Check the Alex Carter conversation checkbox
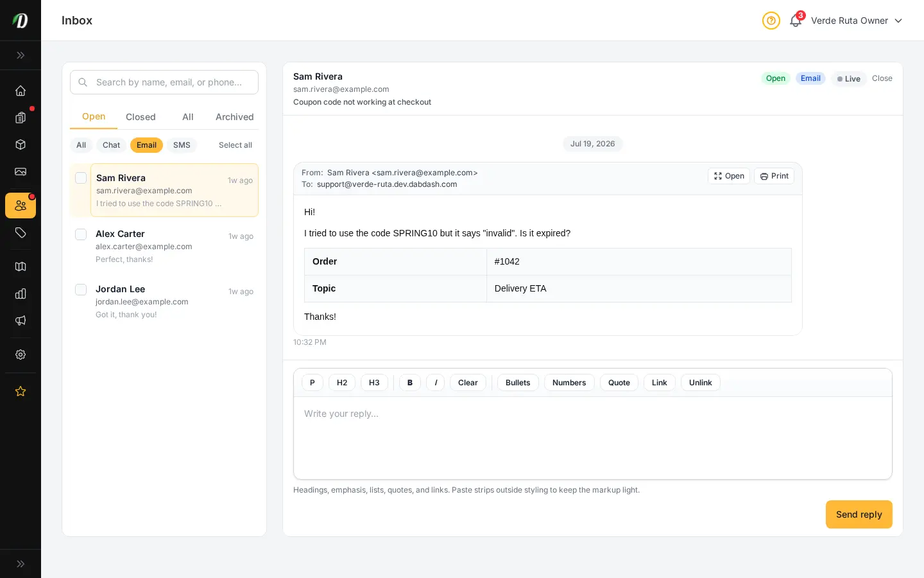The image size is (924, 578). coord(81,234)
